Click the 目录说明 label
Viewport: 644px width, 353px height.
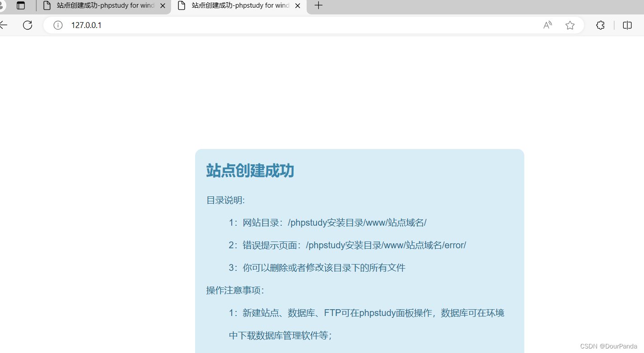tap(225, 200)
